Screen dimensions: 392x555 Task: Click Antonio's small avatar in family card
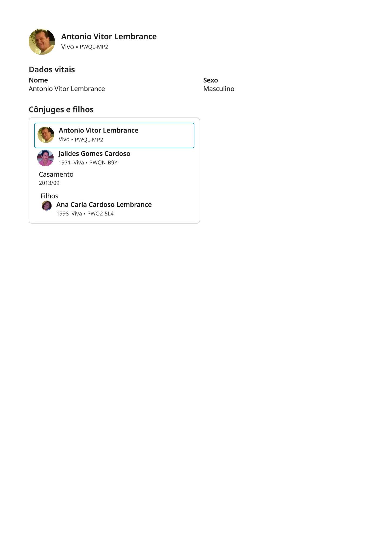pyautogui.click(x=46, y=135)
